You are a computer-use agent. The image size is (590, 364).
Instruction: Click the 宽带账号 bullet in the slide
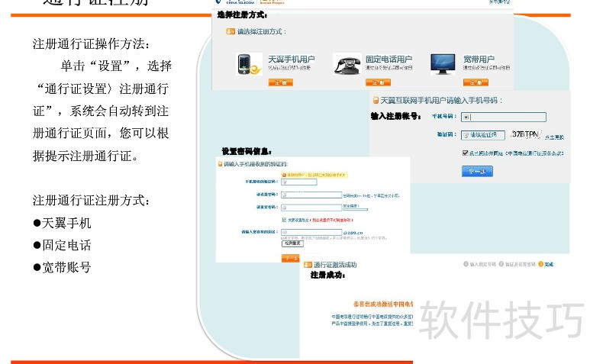tap(62, 267)
